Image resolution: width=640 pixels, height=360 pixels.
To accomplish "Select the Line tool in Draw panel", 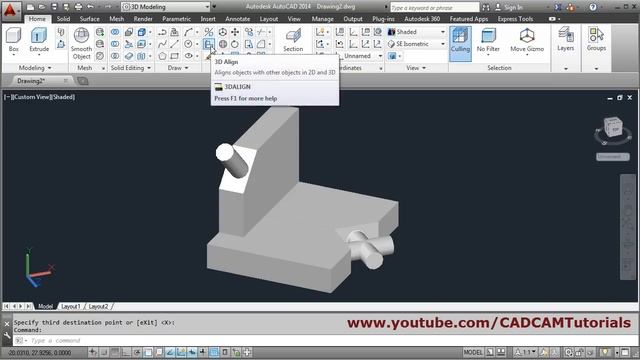I will (175, 44).
